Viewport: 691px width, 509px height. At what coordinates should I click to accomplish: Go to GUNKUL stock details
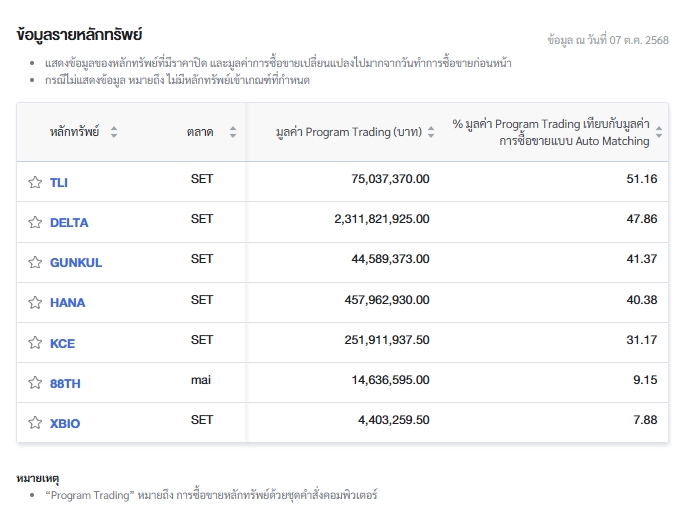(x=76, y=263)
